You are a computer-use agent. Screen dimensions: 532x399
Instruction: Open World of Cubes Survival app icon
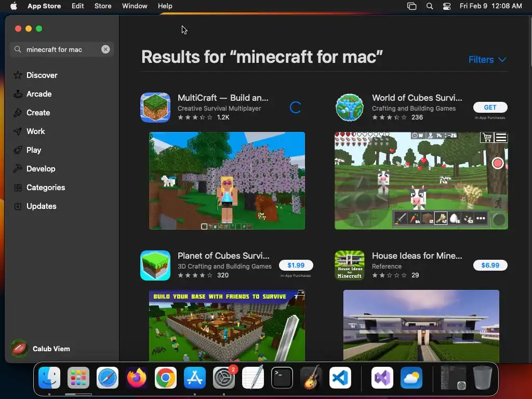(x=350, y=107)
